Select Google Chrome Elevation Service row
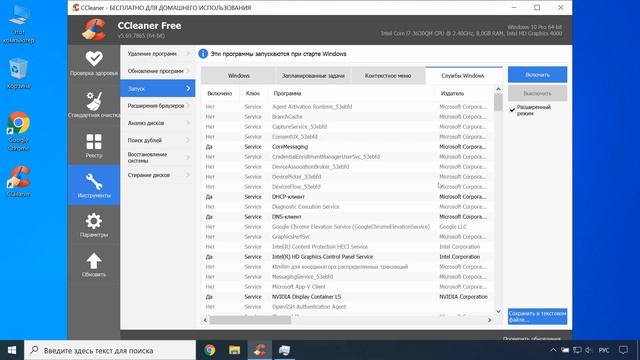Image resolution: width=640 pixels, height=360 pixels. 347,227
